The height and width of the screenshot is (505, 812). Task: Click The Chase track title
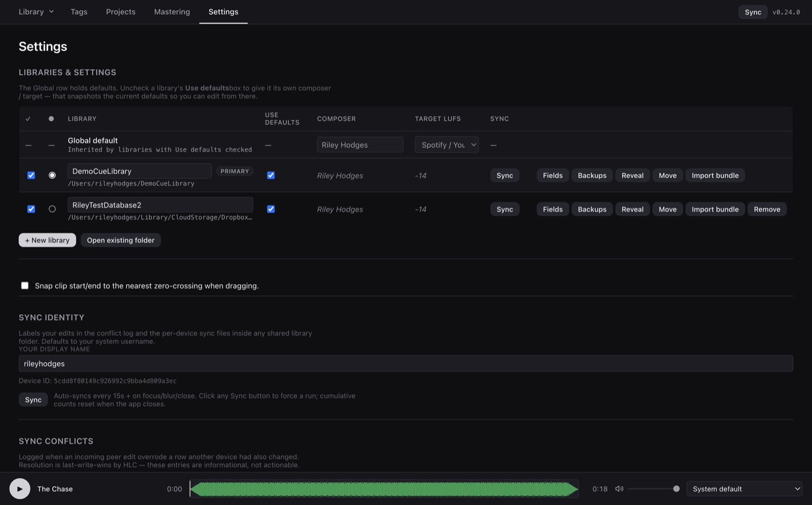(55, 489)
